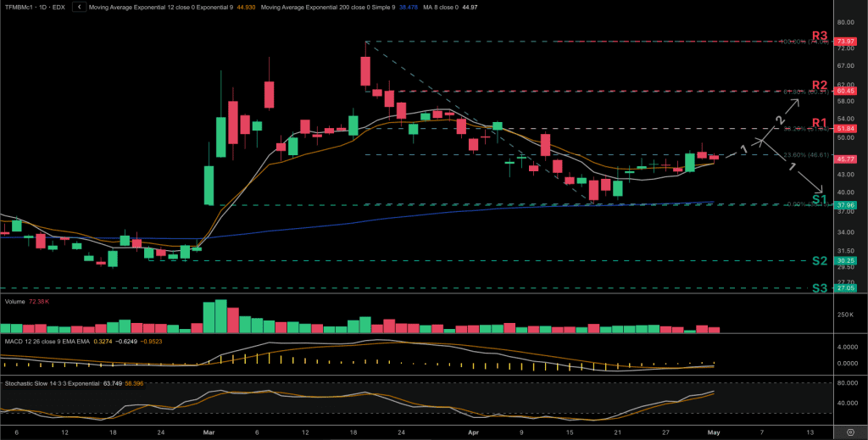Click the MACD value 0.3274
The image size is (868, 440).
coord(103,342)
